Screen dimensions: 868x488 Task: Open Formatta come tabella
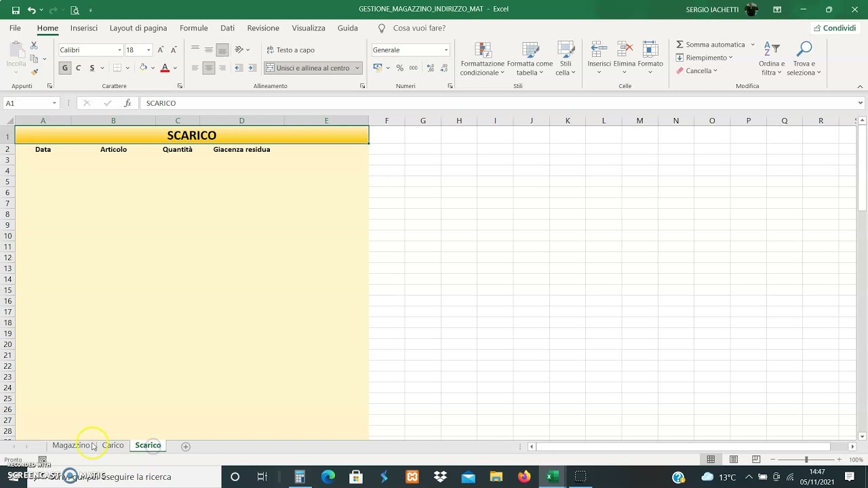(x=530, y=59)
